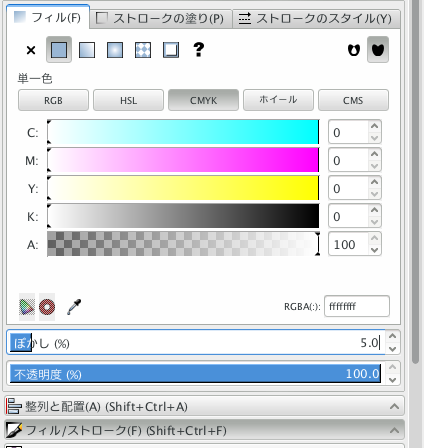Collapse the フィル/ストローク panel chevron
Screen dimensions: 424x448
[394, 430]
